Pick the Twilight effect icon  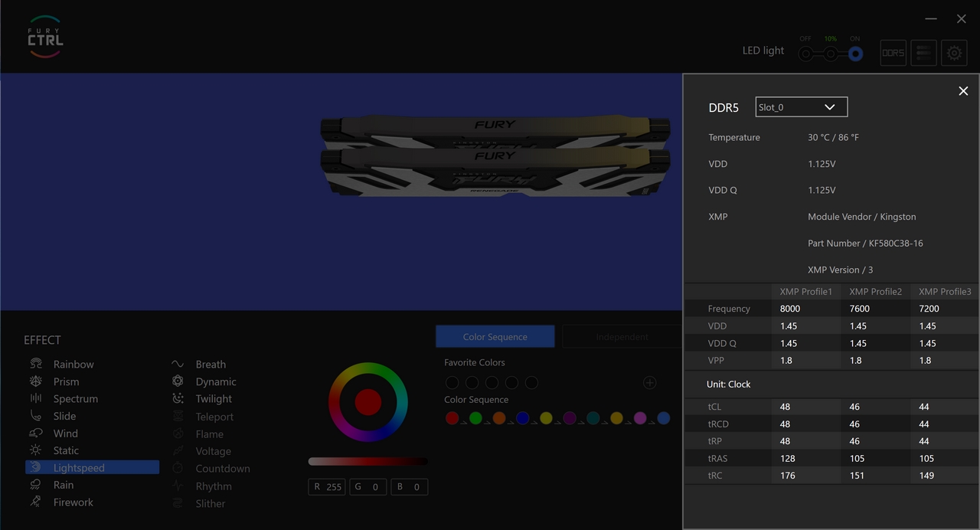[x=178, y=398]
